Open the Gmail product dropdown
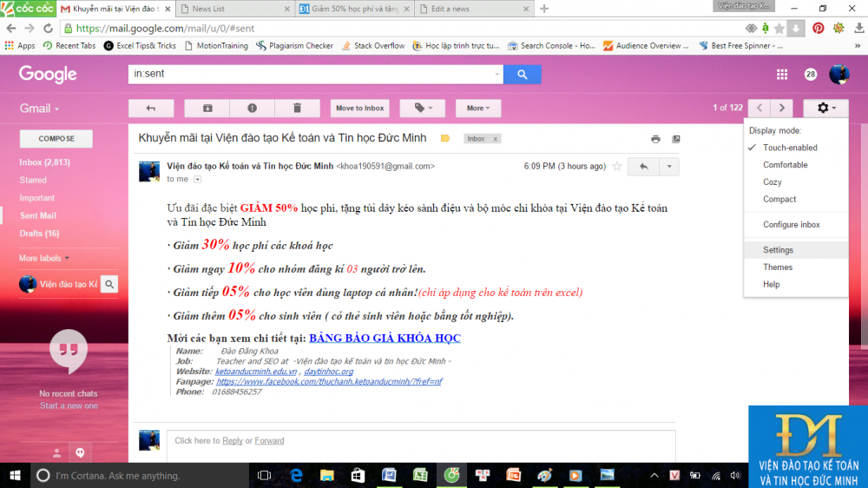The height and width of the screenshot is (488, 868). pos(39,109)
